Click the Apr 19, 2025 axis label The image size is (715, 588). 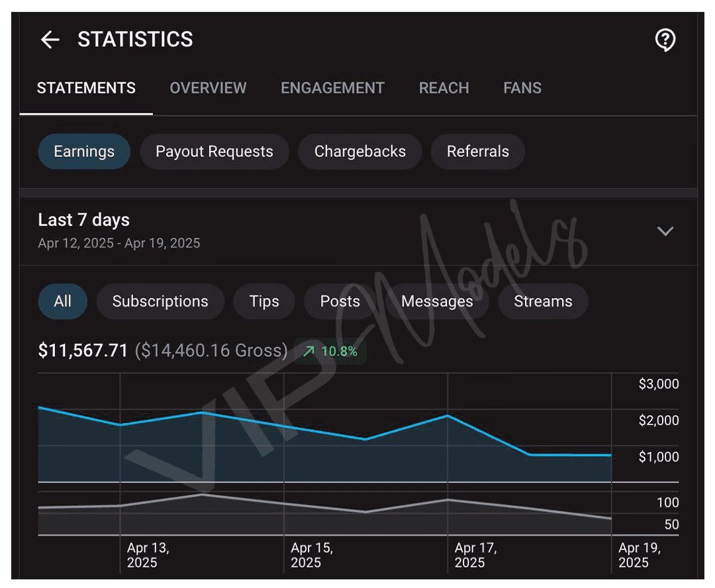click(640, 555)
